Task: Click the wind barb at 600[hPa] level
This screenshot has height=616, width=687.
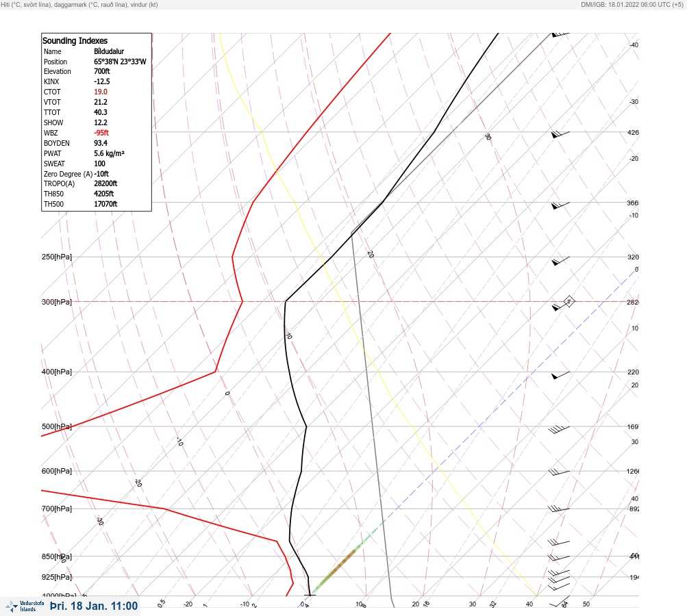Action: pyautogui.click(x=559, y=472)
